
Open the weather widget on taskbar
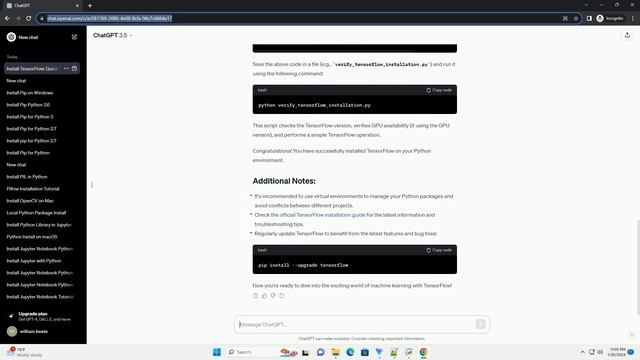coord(24,352)
